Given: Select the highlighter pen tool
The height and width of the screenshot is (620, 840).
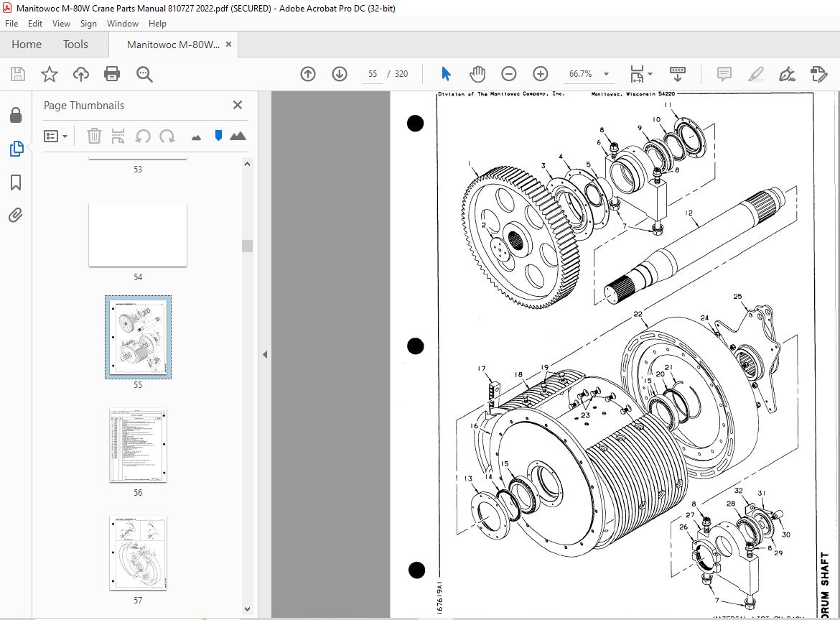Looking at the screenshot, I should pos(755,74).
